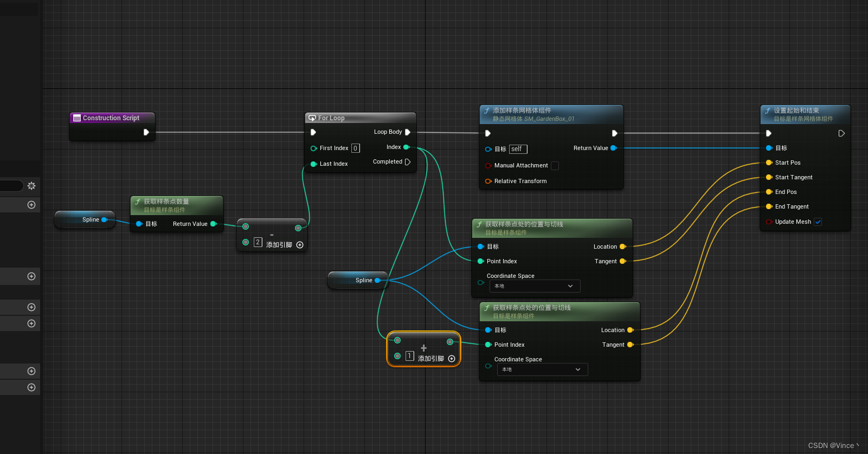The image size is (868, 454).
Task: Select the Construction Script node title
Action: (x=111, y=118)
